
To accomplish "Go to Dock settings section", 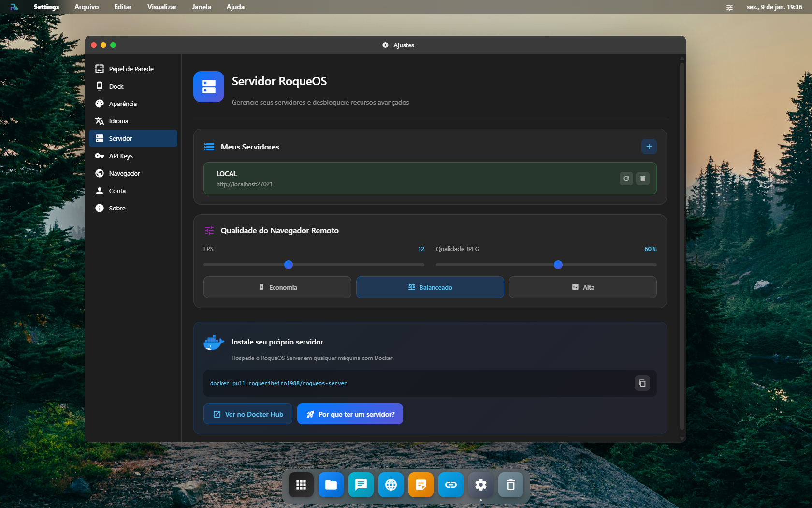I will [x=133, y=86].
